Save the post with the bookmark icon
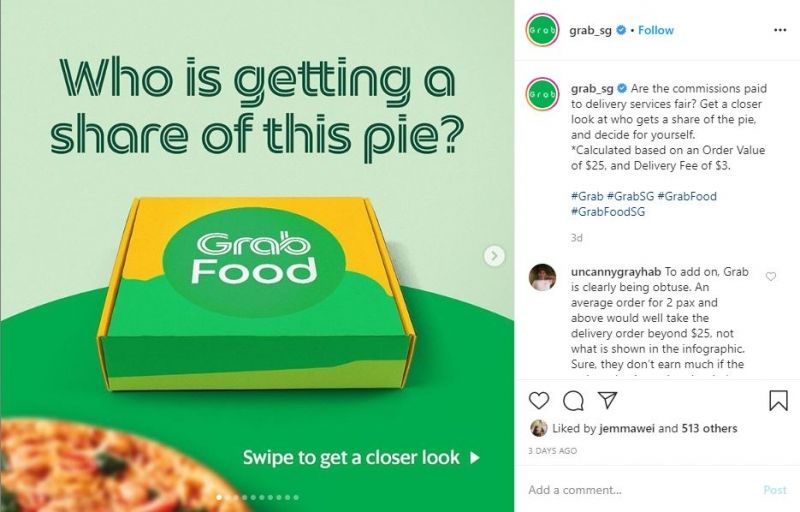 (778, 401)
